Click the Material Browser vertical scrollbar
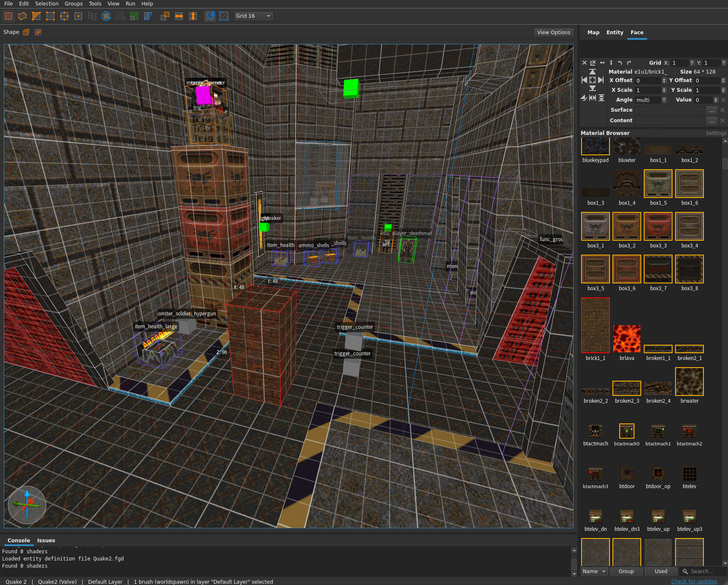Screen dimensions: 728x585 725,352
